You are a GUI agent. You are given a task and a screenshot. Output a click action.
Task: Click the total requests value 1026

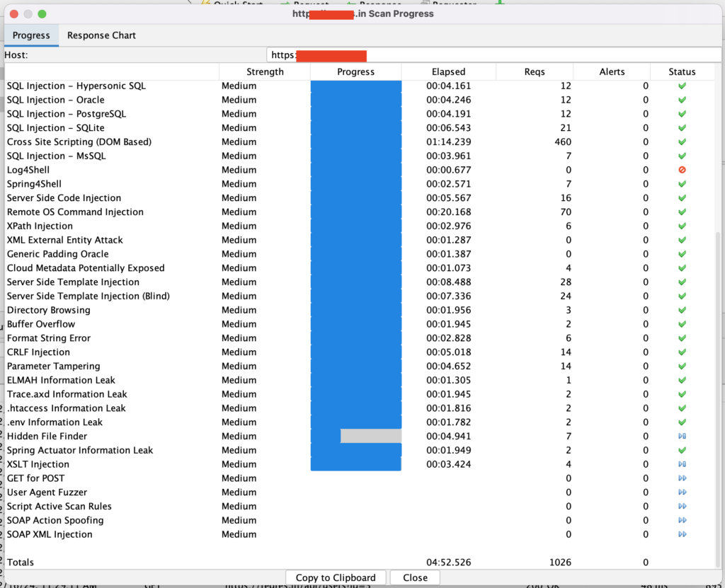point(560,563)
